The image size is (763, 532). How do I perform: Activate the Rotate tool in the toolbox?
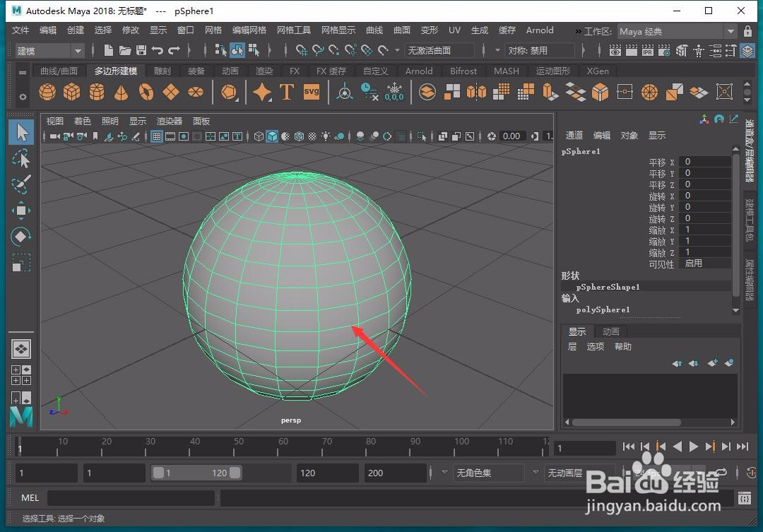21,237
